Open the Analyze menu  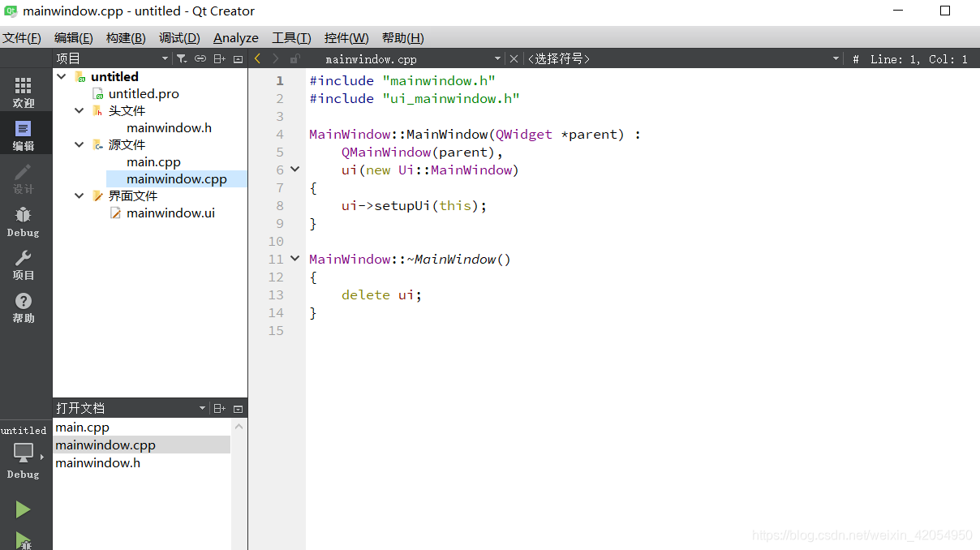tap(236, 38)
